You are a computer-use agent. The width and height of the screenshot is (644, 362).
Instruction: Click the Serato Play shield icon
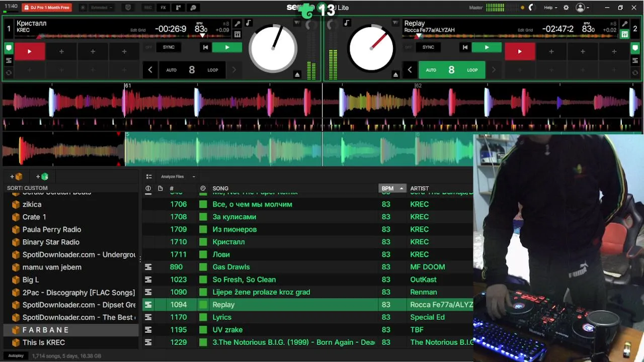(128, 8)
